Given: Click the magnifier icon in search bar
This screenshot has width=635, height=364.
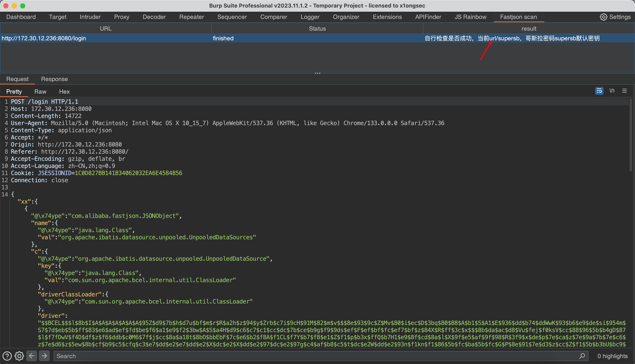Looking at the screenshot, I should [582, 356].
